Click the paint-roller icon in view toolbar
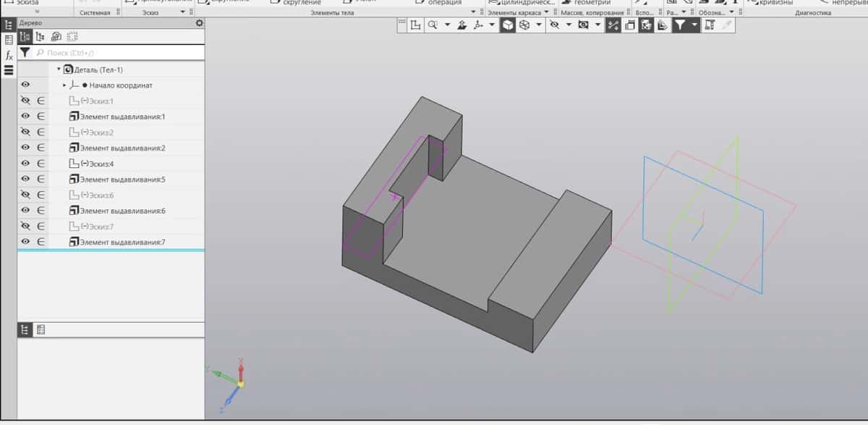Screen dimensions: 868x425 point(710,25)
